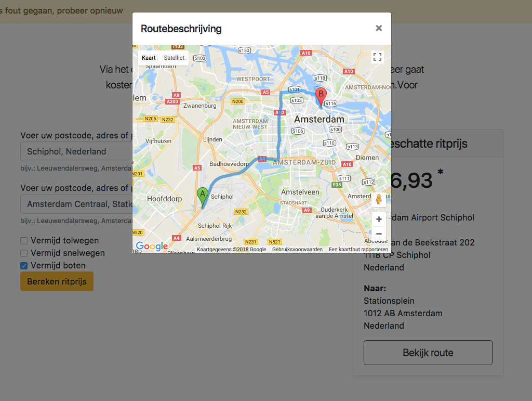Click the Bereken ritprijs button
The width and height of the screenshot is (532, 401).
(57, 281)
